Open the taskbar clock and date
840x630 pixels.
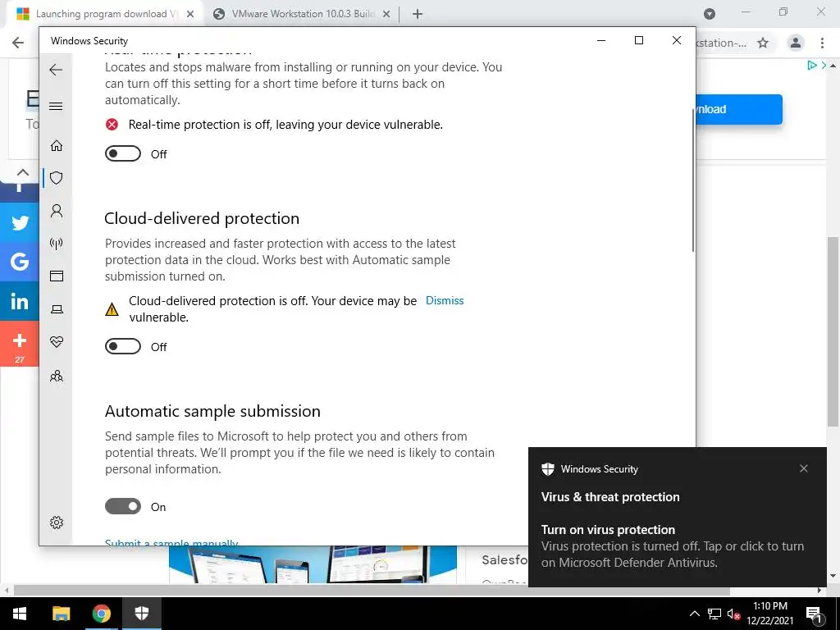(x=769, y=614)
